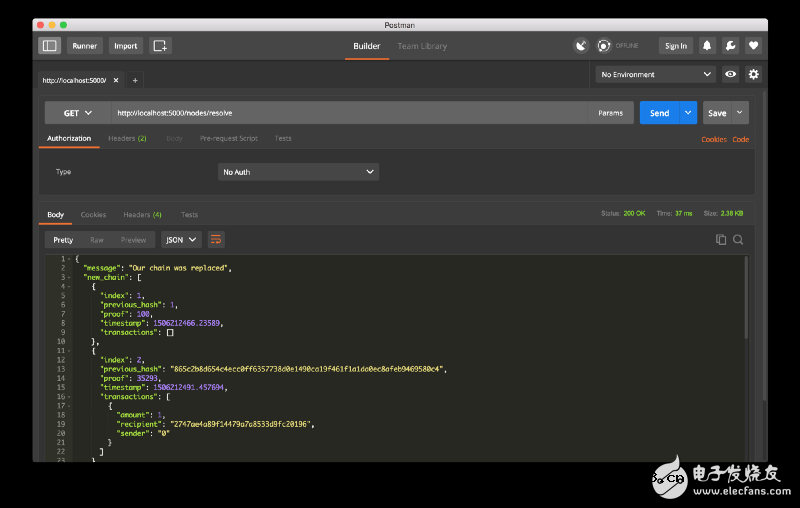The image size is (800, 508).
Task: Open the response Headers tab
Action: point(142,215)
